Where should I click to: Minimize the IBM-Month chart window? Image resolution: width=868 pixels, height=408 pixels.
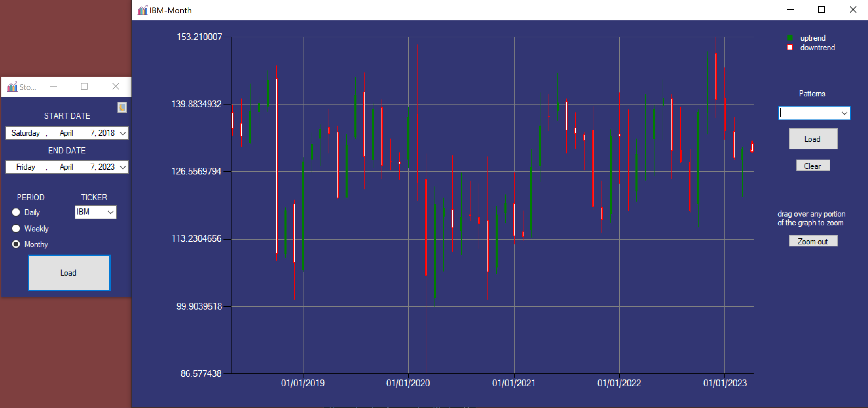coord(791,10)
